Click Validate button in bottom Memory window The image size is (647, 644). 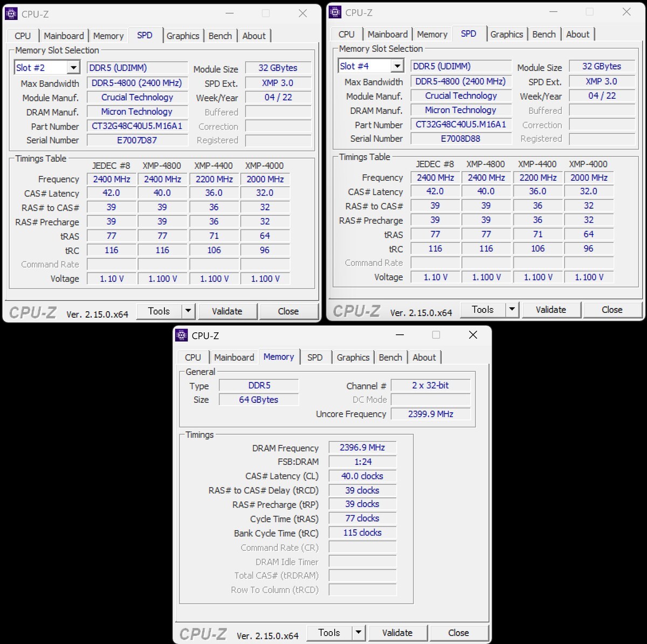[397, 633]
